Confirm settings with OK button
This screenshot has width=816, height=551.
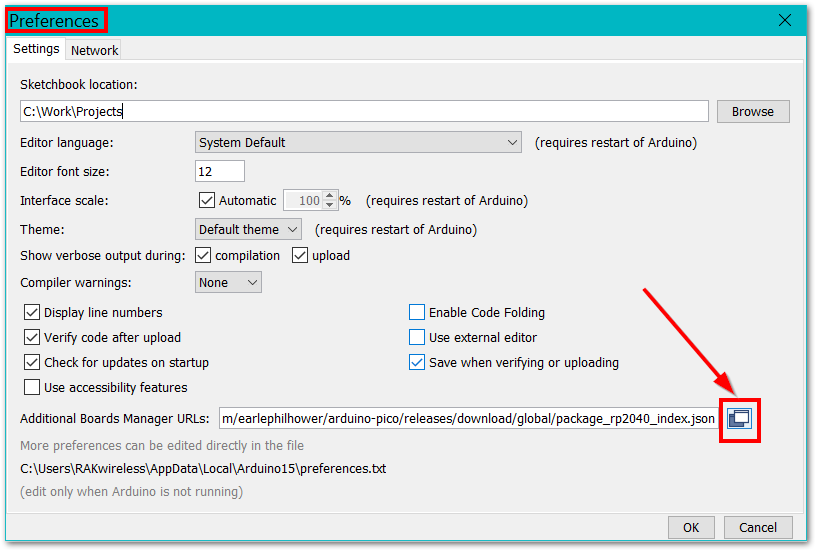(691, 528)
